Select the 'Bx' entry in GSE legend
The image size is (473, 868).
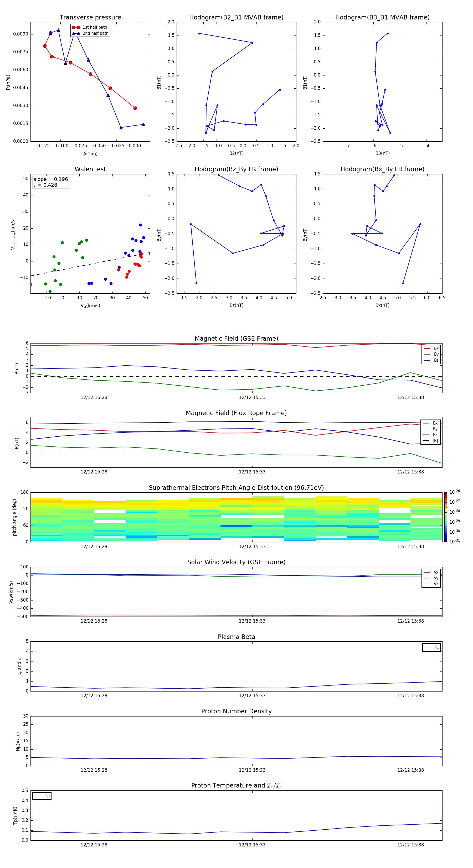pos(431,349)
